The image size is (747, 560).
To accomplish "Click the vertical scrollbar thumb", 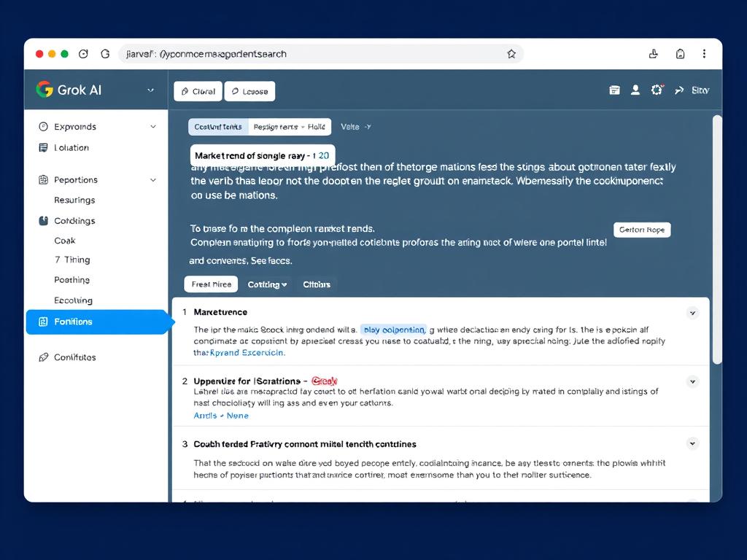I will 717,239.
